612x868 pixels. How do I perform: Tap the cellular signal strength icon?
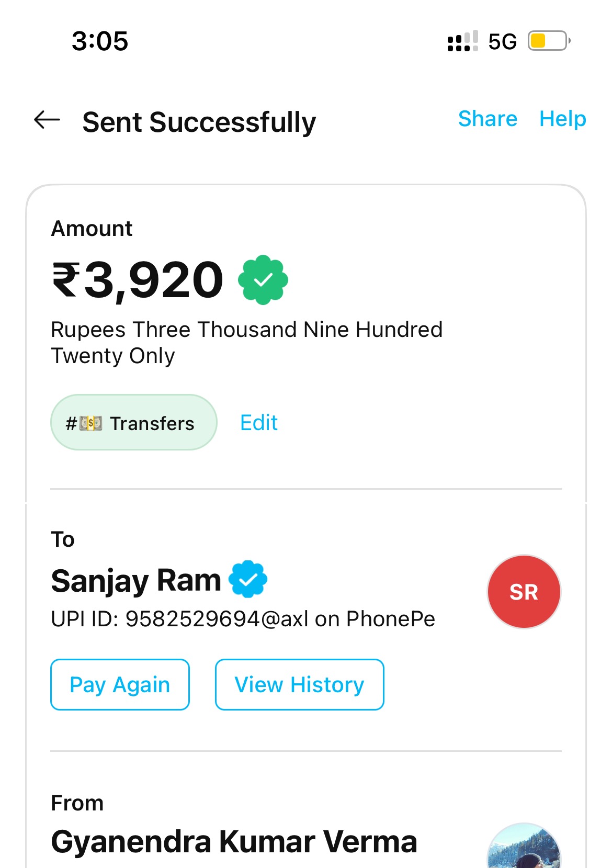(x=462, y=41)
